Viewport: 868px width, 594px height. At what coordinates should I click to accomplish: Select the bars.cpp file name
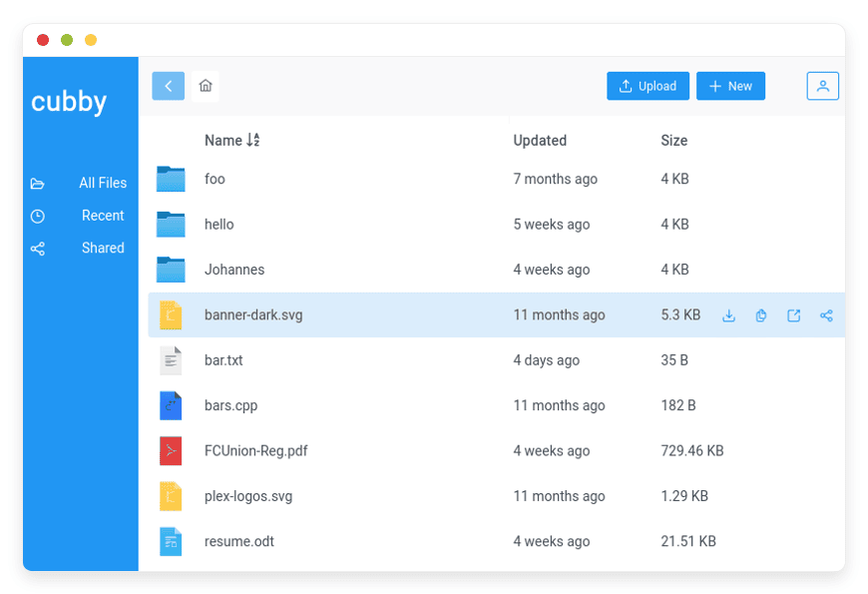[x=230, y=405]
